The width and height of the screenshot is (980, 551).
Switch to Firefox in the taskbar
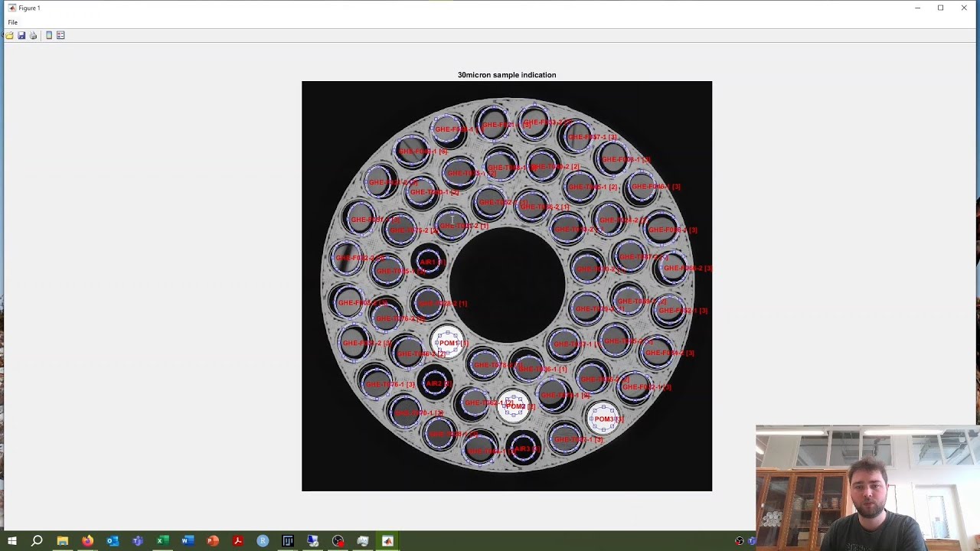point(87,541)
